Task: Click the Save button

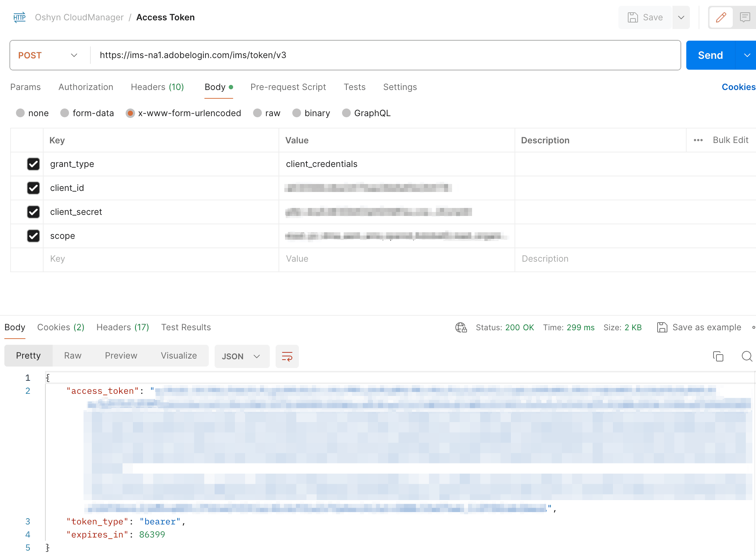Action: point(645,17)
